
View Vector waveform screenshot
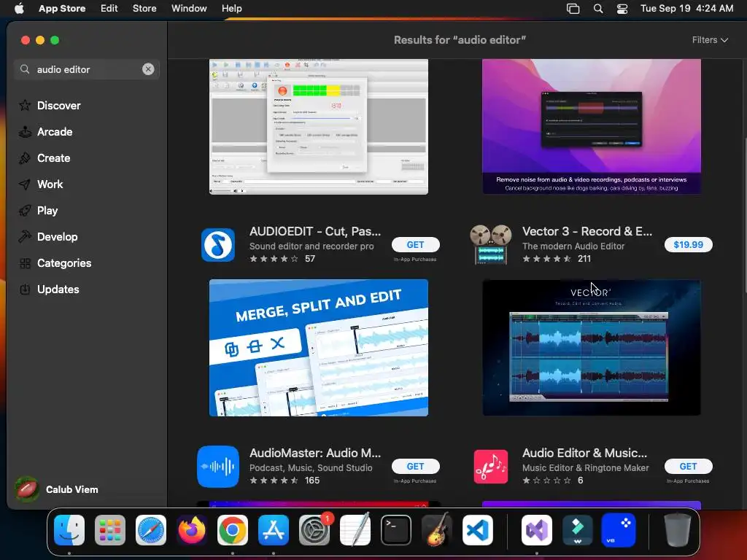[x=591, y=348]
